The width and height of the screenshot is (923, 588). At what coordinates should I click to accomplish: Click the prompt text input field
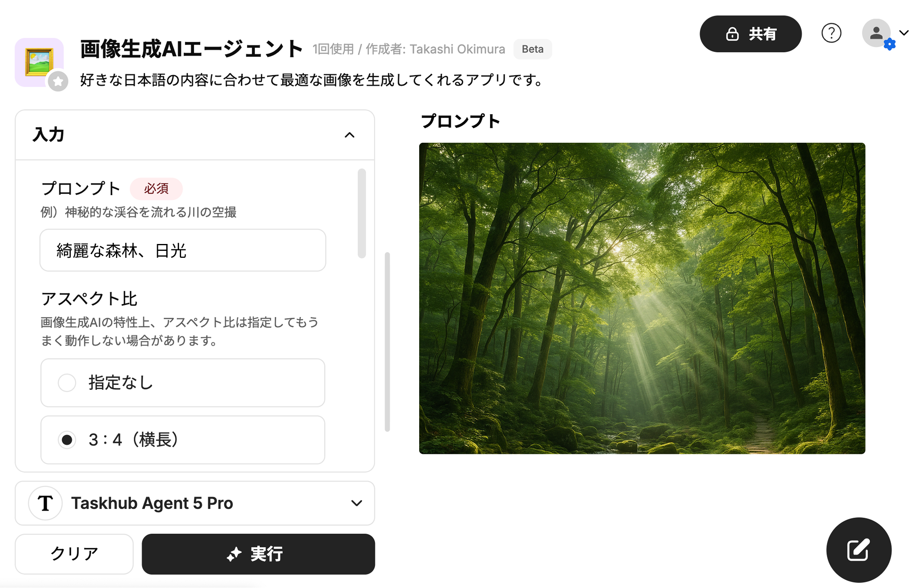(x=183, y=250)
